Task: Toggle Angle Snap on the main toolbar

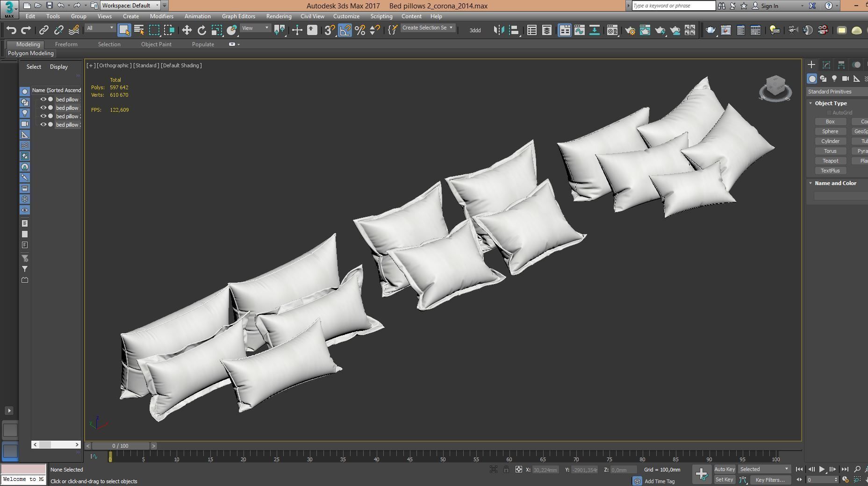Action: coord(345,30)
